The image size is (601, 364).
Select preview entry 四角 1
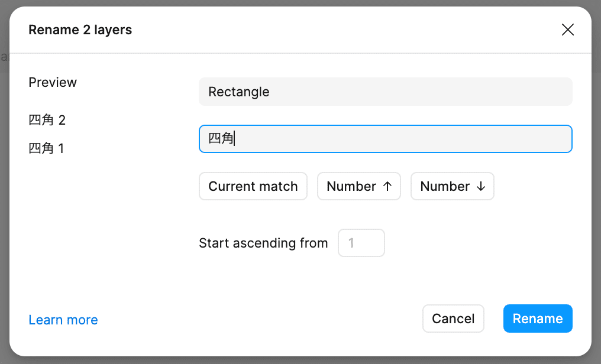point(46,148)
